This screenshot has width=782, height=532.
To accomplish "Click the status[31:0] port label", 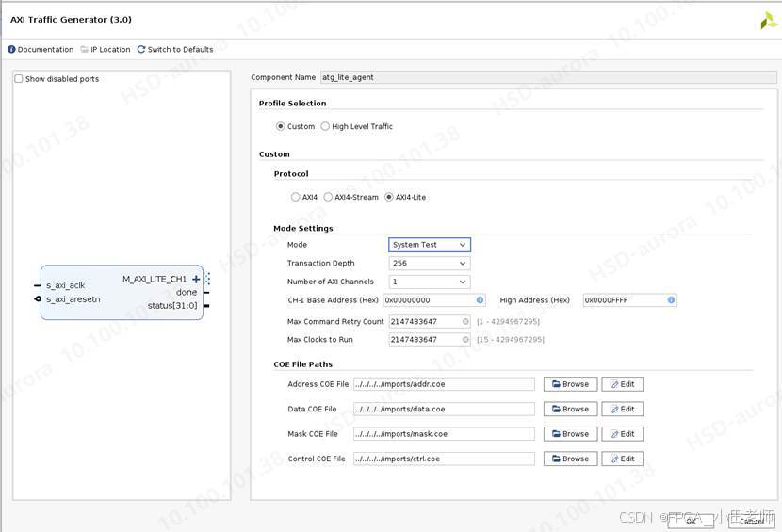I will 172,306.
